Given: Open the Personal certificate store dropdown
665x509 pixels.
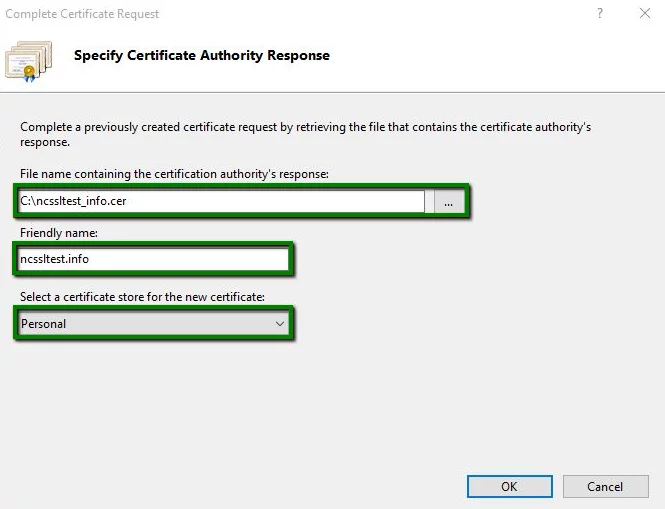Looking at the screenshot, I should coord(153,323).
